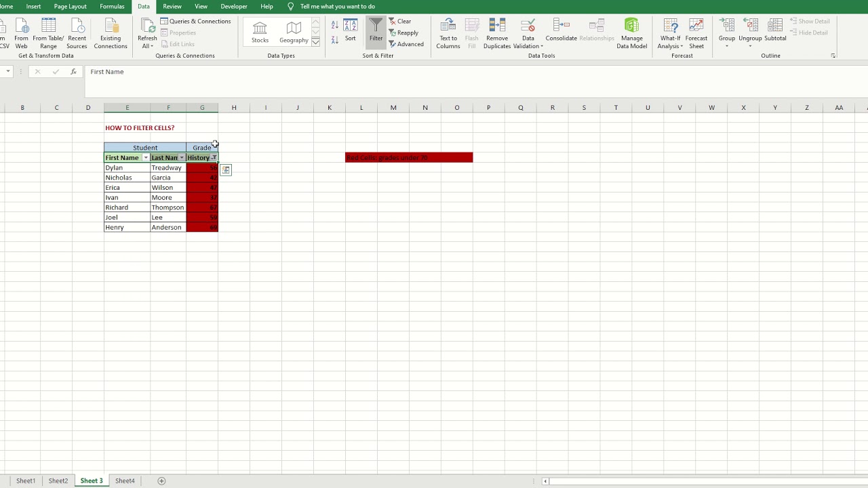Open Text to Columns wizard
This screenshot has height=488, width=868.
(448, 34)
